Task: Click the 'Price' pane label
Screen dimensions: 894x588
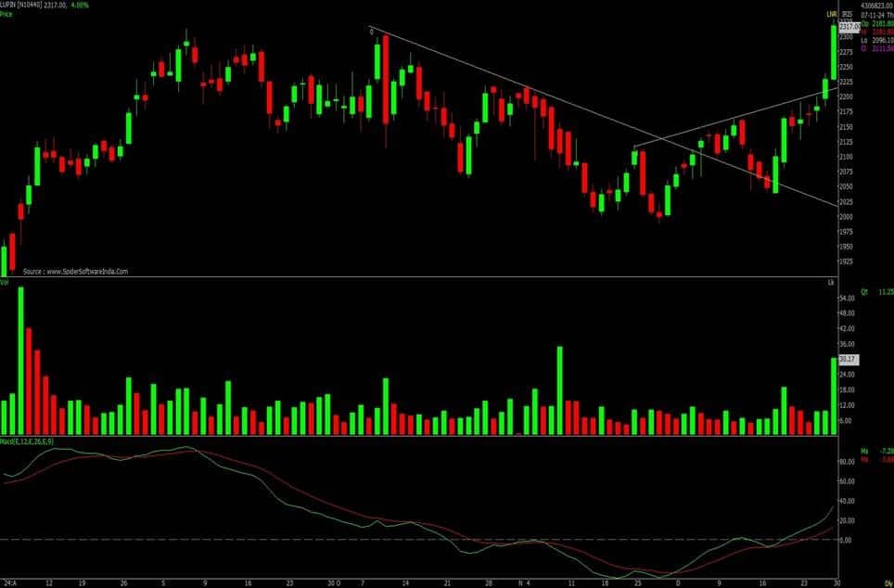Action: (x=6, y=16)
